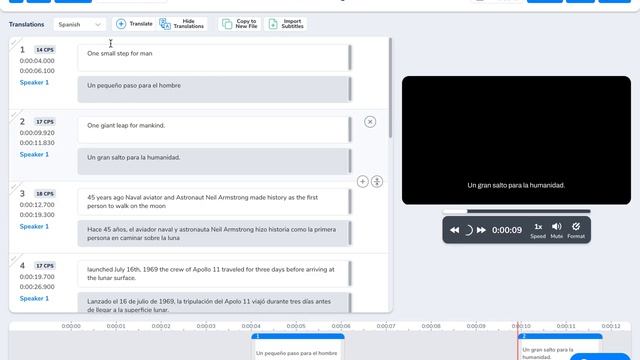
Task: Open the Spanish translation language dropdown
Action: pyautogui.click(x=79, y=24)
